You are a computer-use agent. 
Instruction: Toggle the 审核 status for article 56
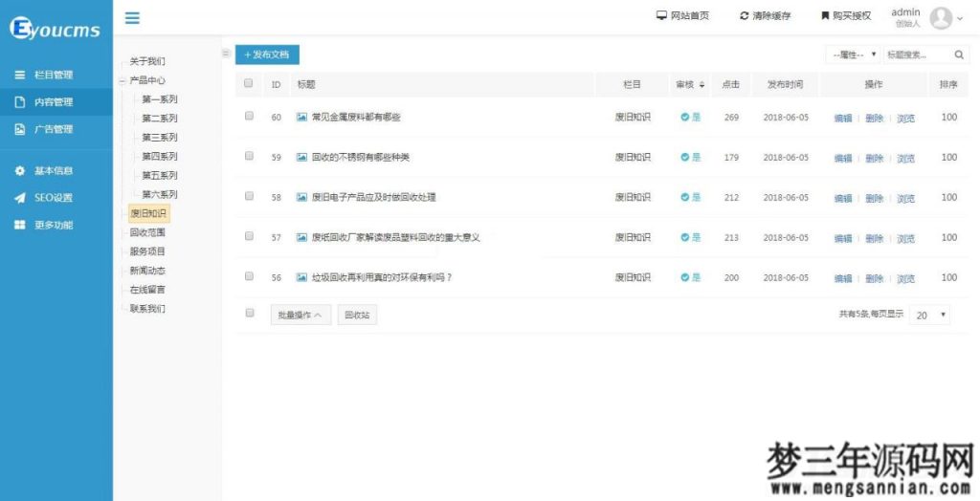tap(691, 277)
